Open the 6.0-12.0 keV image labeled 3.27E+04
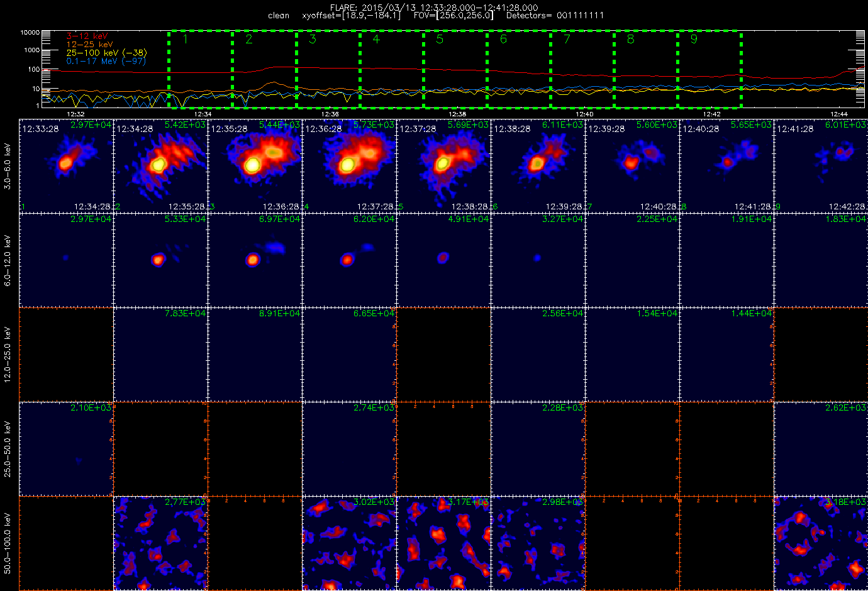Screen dimensions: 868x591 pos(538,260)
